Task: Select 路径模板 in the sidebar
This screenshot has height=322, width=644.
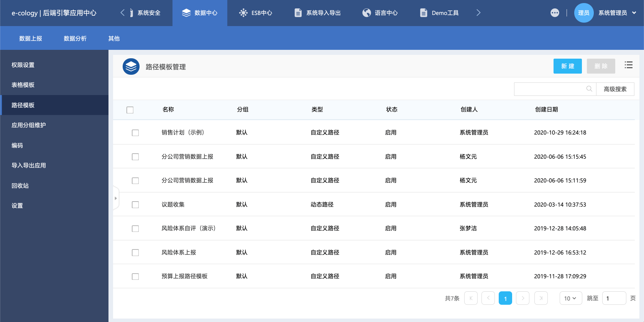Action: (54, 105)
